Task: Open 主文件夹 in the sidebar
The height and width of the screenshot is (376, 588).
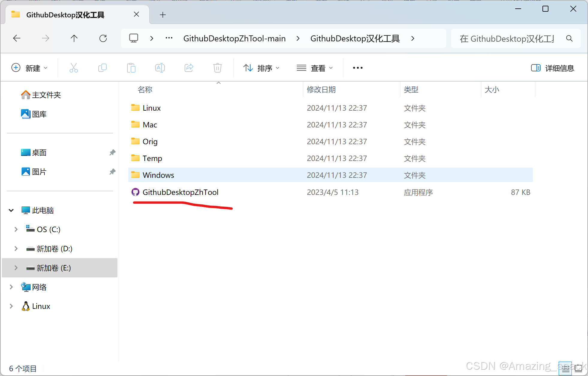Action: click(x=41, y=95)
